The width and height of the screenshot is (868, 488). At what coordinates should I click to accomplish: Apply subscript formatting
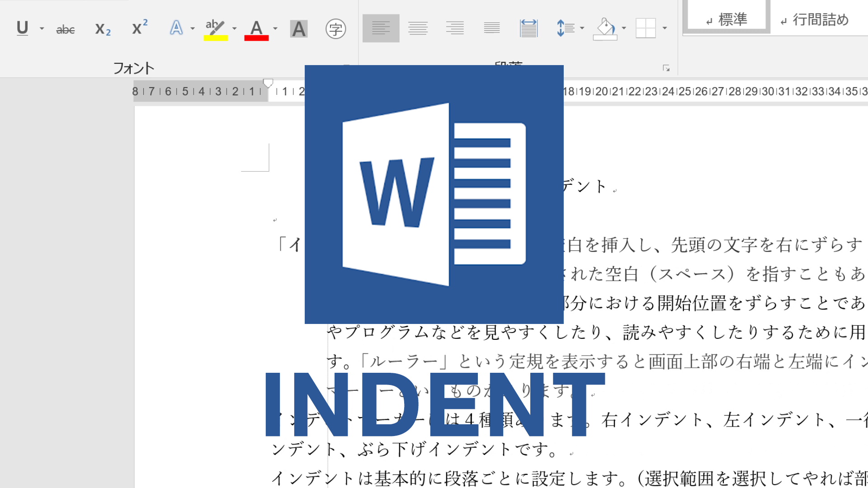coord(103,29)
